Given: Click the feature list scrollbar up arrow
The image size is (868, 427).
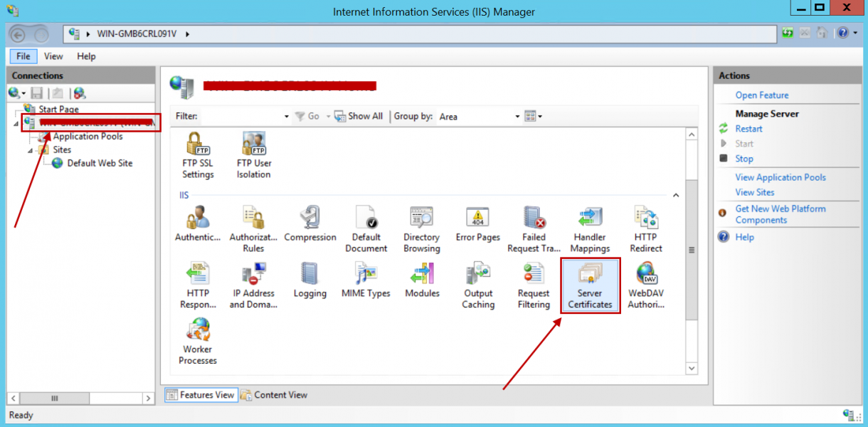Looking at the screenshot, I should point(692,134).
